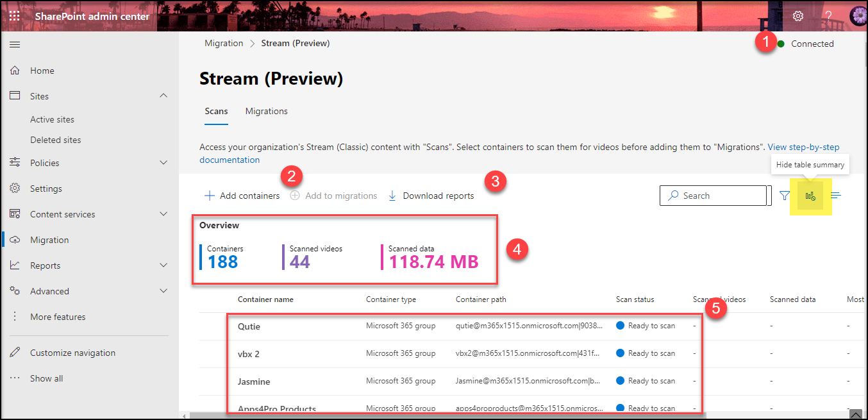Click the help question mark icon
The image size is (868, 420).
click(828, 16)
